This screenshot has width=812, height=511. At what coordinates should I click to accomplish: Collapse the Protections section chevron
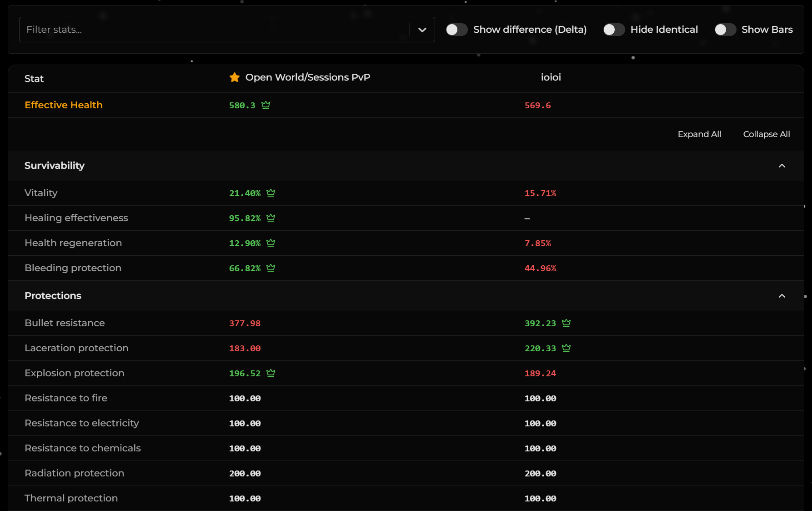point(782,296)
